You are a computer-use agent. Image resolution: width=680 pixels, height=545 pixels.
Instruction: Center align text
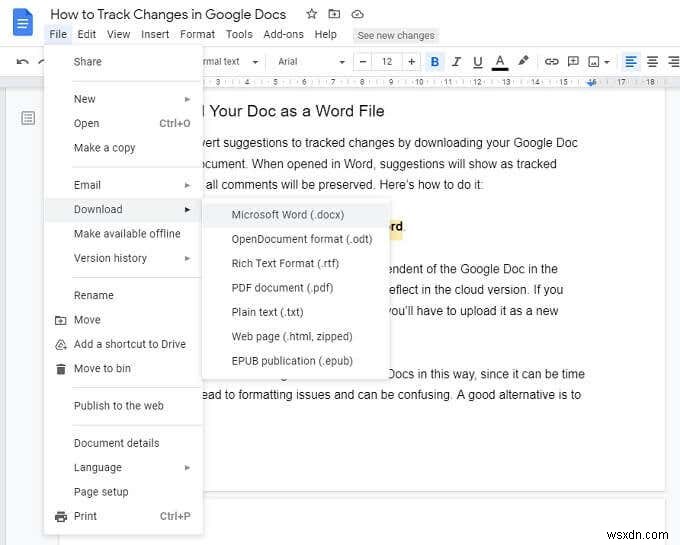(652, 62)
